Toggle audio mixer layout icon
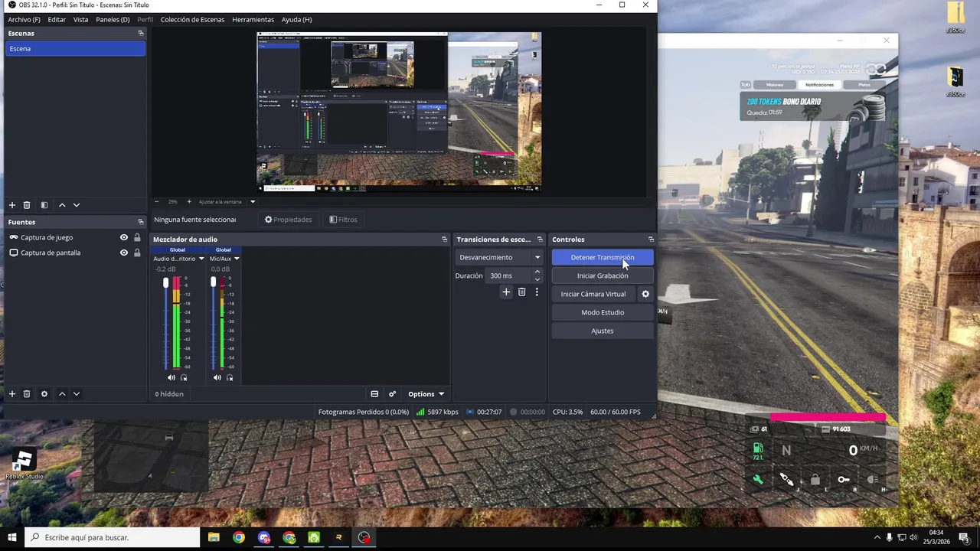Viewport: 980px width, 551px height. [x=374, y=394]
